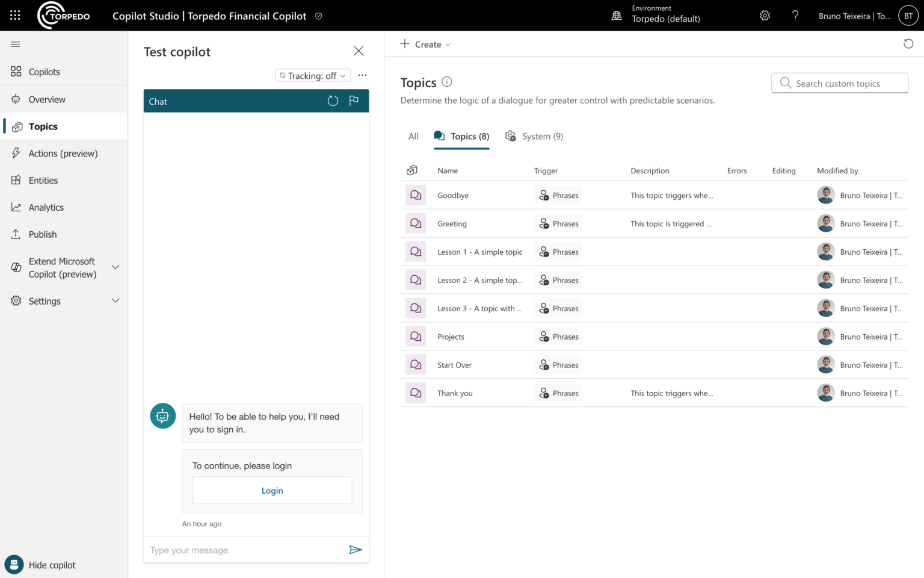Open the Entities panel
The image size is (924, 578).
click(42, 180)
